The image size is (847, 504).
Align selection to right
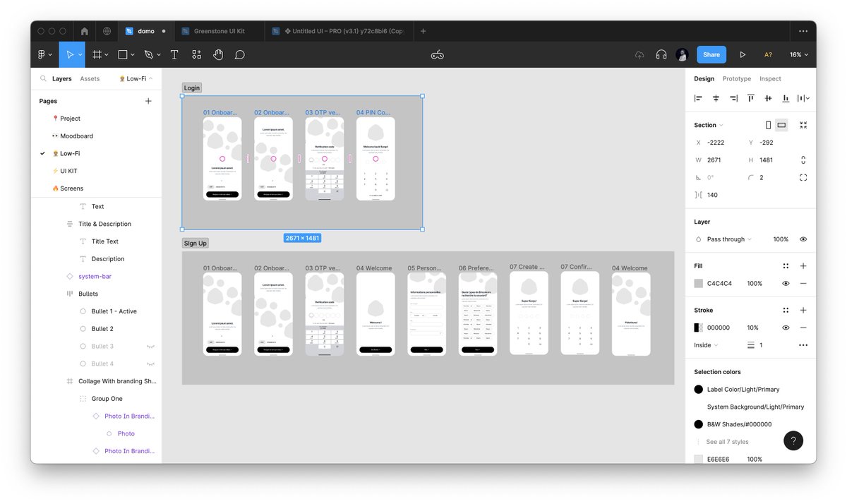(733, 99)
